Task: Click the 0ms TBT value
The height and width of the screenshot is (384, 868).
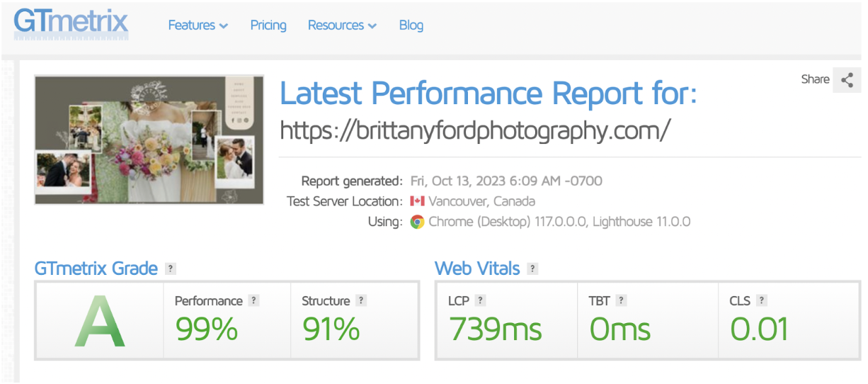Action: pos(620,329)
